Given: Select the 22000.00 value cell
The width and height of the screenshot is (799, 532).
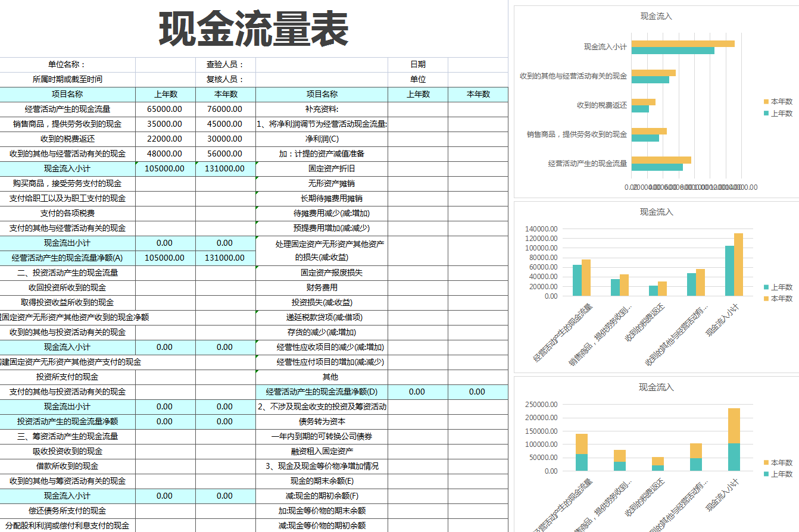Looking at the screenshot, I should click(x=165, y=139).
